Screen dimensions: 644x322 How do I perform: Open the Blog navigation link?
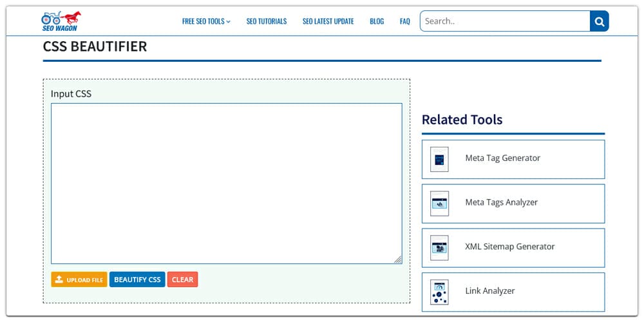377,21
